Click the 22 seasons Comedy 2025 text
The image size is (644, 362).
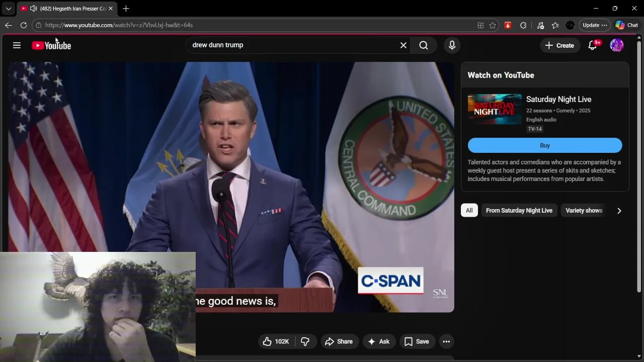click(558, 111)
